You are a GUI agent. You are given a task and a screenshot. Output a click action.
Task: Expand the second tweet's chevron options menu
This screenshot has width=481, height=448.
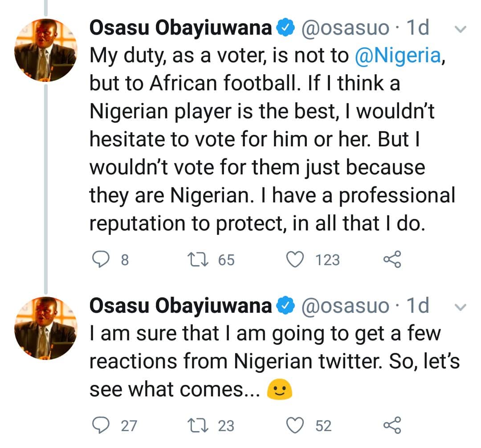click(x=461, y=307)
